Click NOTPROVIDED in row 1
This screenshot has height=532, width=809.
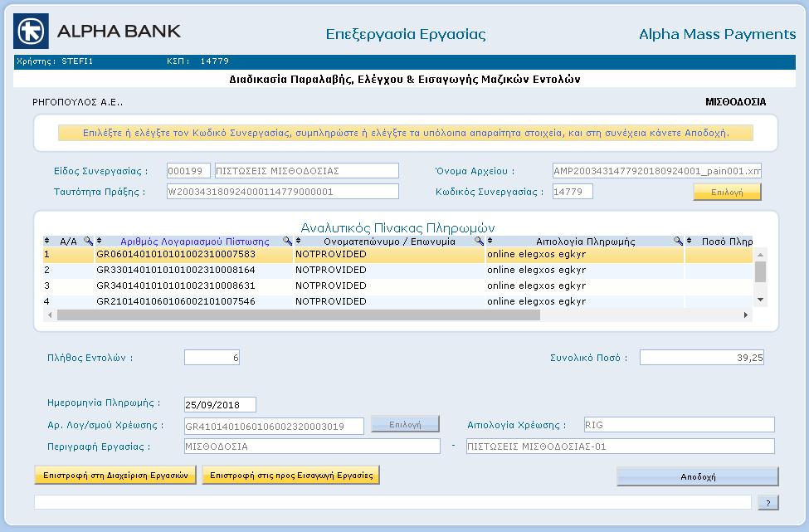pos(331,255)
